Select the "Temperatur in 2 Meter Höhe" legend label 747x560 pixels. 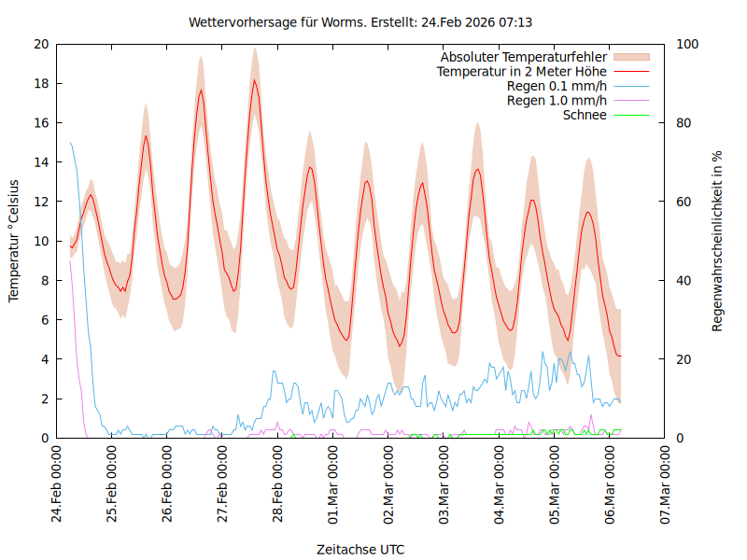tap(522, 72)
